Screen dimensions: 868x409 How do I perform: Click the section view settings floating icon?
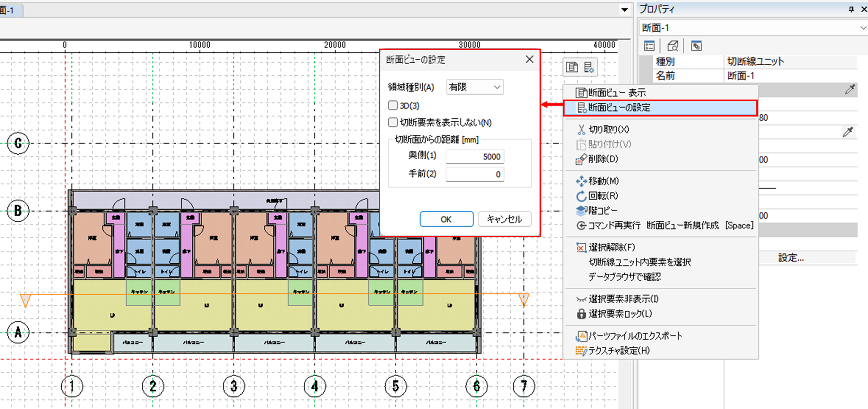(589, 67)
